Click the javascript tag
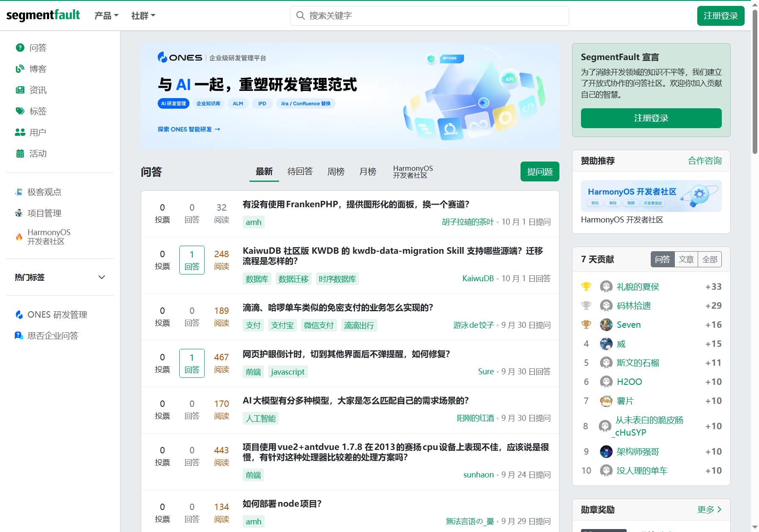Image resolution: width=759 pixels, height=532 pixels. point(288,372)
